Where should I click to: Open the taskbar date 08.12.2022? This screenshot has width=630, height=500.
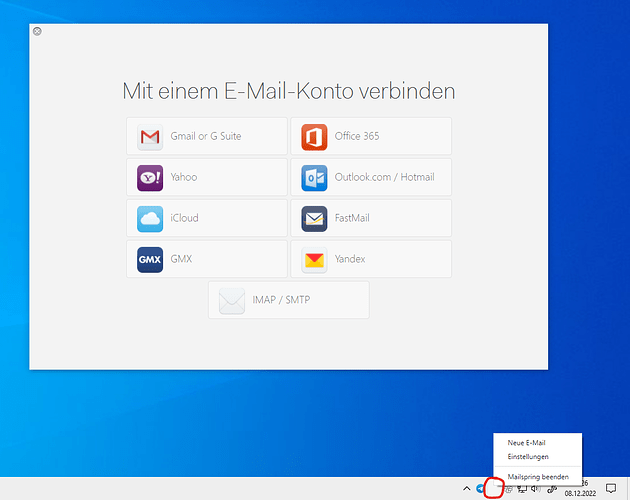pos(580,493)
